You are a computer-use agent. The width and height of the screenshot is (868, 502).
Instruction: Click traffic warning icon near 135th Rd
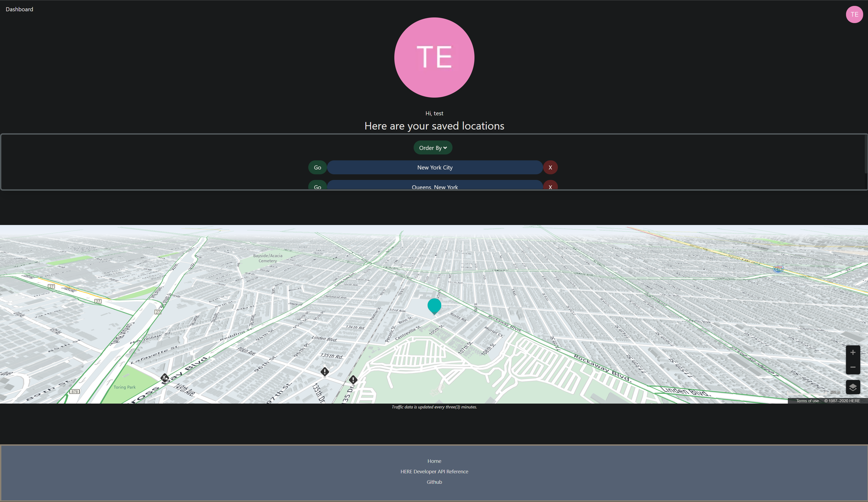(x=325, y=372)
